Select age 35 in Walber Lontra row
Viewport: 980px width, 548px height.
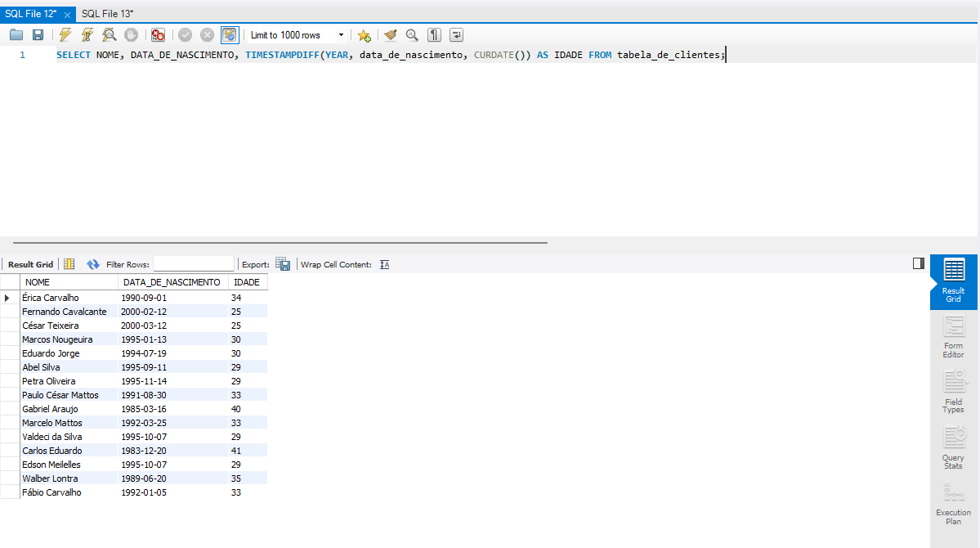click(248, 478)
